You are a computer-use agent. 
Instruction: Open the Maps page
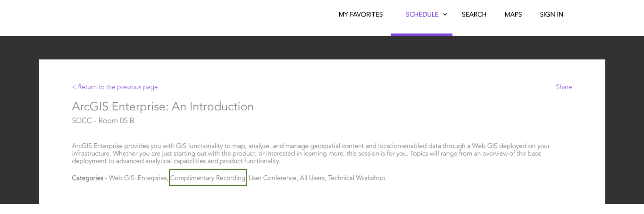513,15
